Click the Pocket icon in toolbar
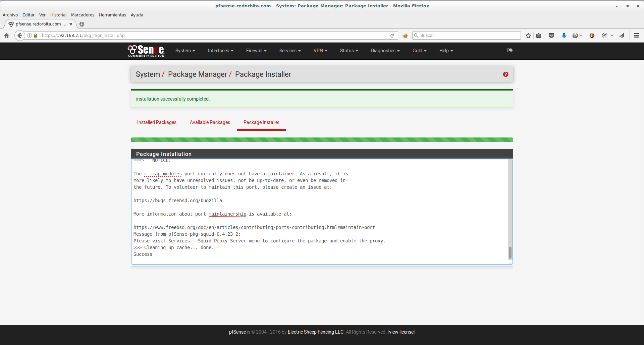This screenshot has height=345, width=644. click(551, 36)
